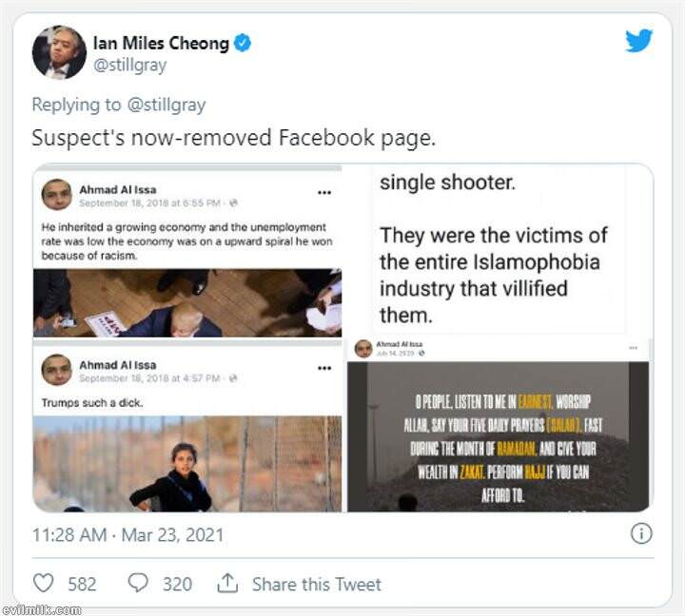Click avatar on the 6:55 PM Facebook post

(56, 194)
